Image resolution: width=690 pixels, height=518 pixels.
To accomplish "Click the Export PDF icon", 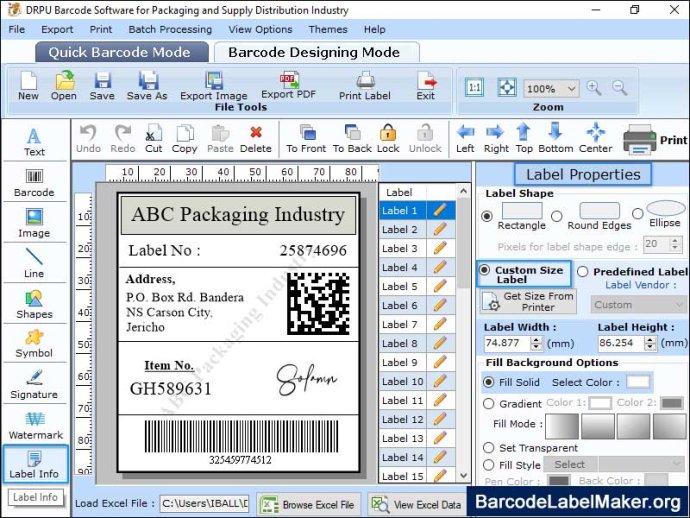I will click(289, 80).
